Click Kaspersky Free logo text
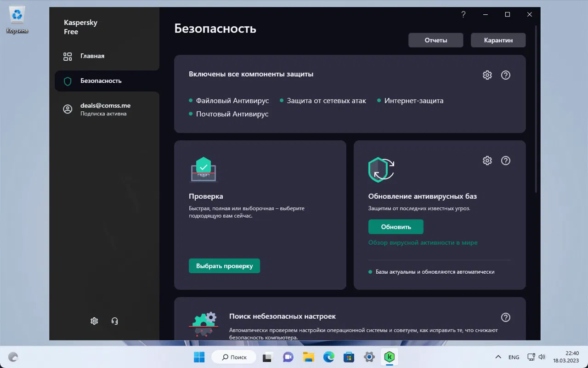The image size is (588, 368). pyautogui.click(x=80, y=27)
